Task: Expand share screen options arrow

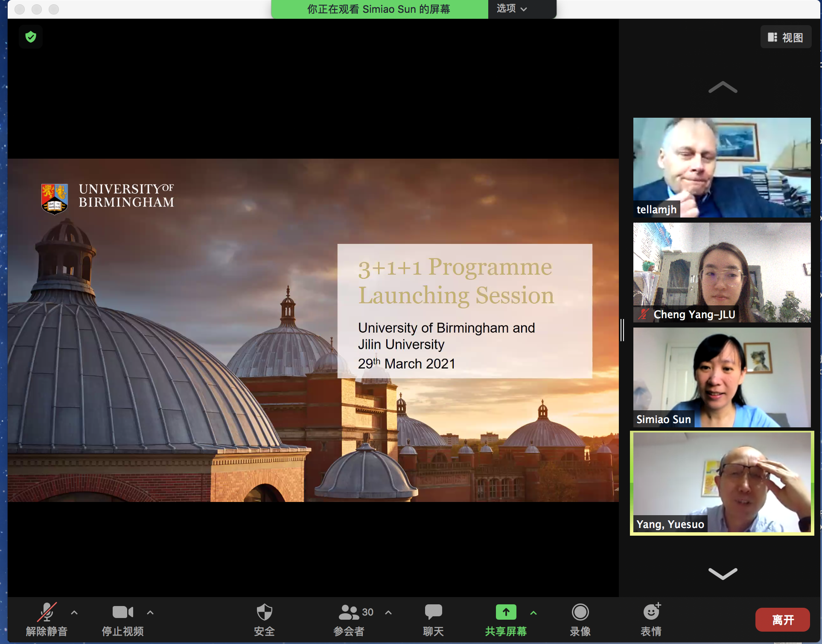Action: 533,612
